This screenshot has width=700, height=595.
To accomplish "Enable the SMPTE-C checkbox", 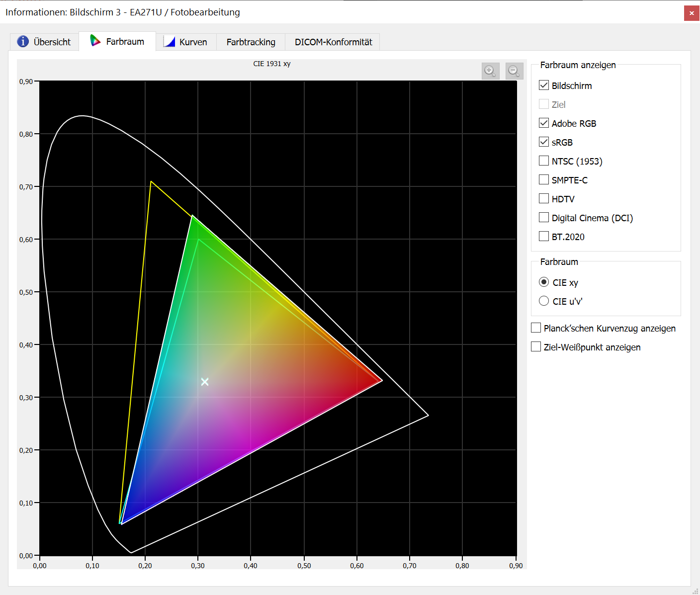I will (x=544, y=180).
